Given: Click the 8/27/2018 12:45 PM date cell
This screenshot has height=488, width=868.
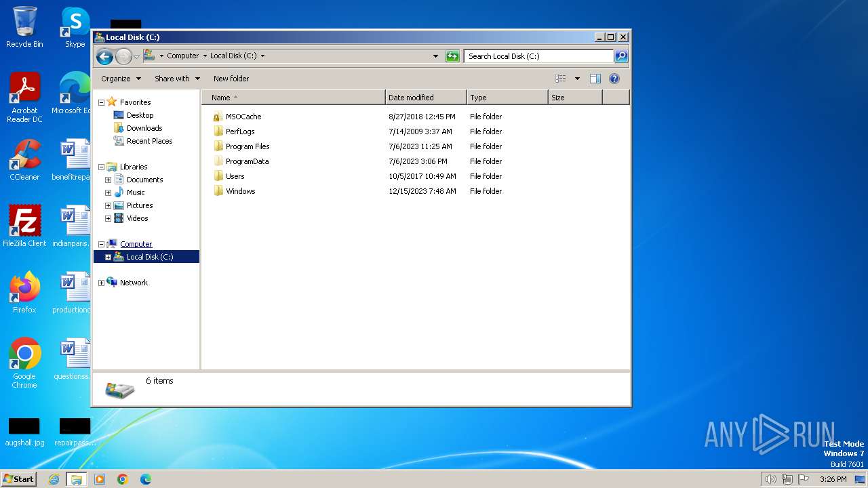Looking at the screenshot, I should 422,117.
